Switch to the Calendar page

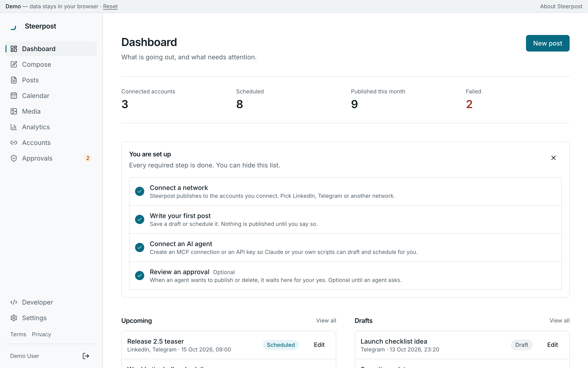[x=51, y=96]
